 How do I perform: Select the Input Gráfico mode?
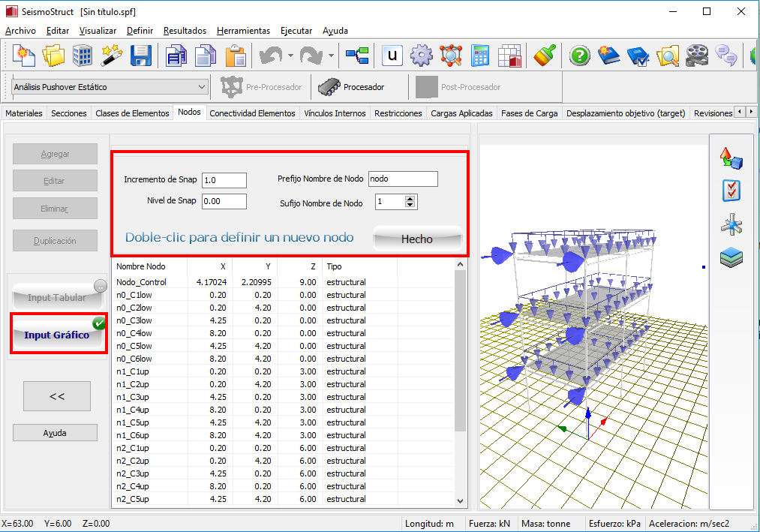tap(57, 335)
